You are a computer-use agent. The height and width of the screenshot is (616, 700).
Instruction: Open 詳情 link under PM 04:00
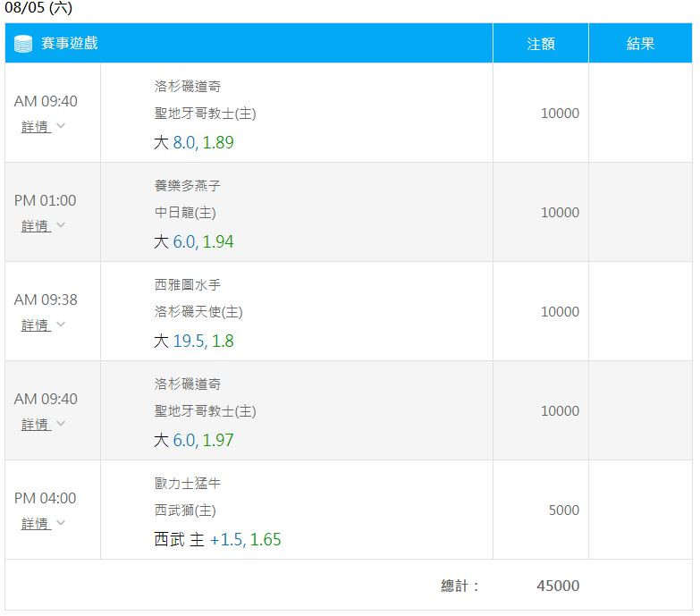(36, 524)
